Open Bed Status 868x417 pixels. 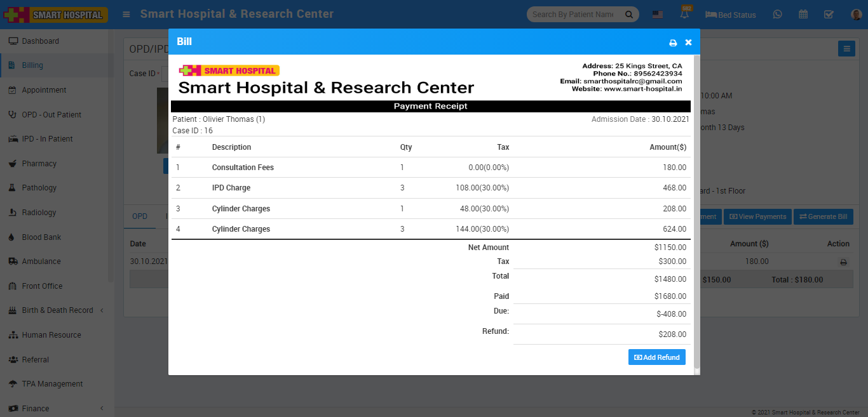click(730, 15)
